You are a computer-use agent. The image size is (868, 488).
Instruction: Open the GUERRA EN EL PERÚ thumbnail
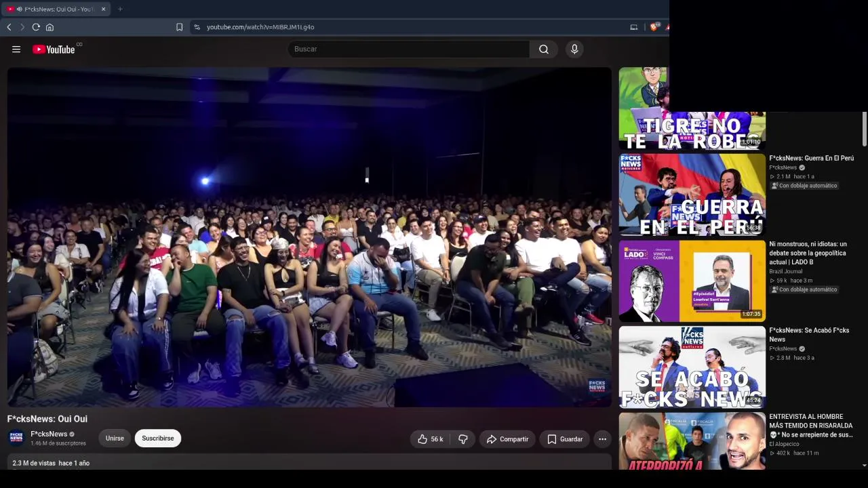click(692, 195)
